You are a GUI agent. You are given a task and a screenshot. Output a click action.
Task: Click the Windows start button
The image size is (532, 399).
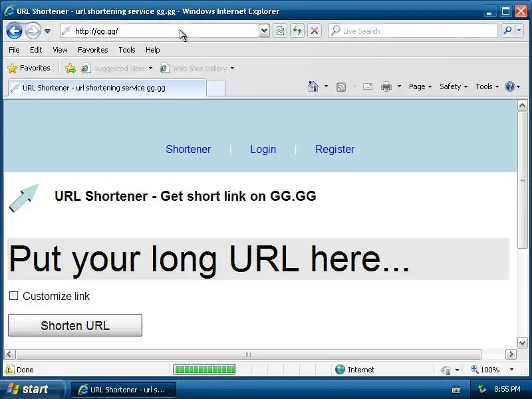[x=31, y=389]
